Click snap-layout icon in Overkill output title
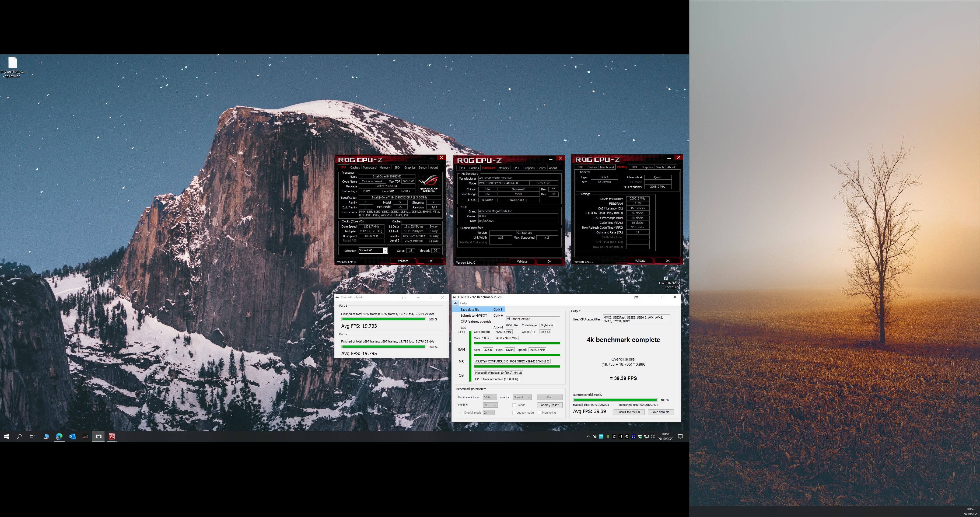This screenshot has height=517, width=980. coord(404,298)
